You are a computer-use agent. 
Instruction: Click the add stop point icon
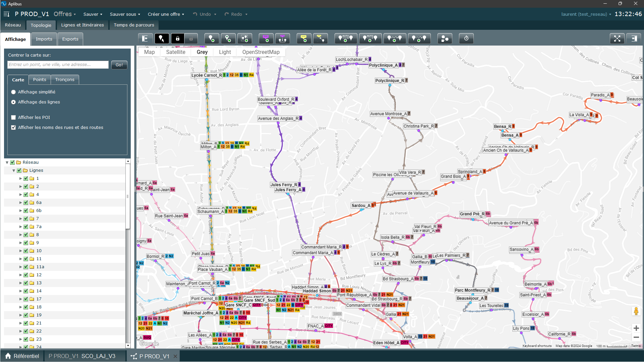pyautogui.click(x=212, y=39)
